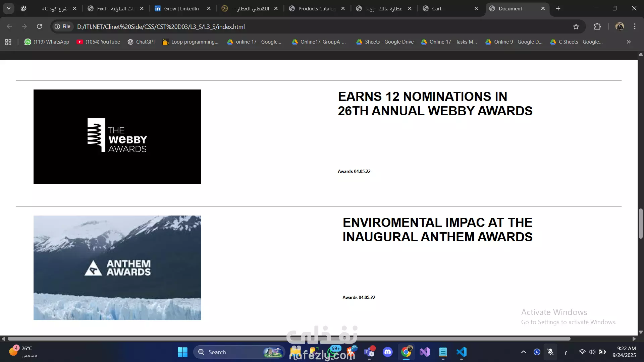Expand hidden system tray icons

click(x=523, y=352)
